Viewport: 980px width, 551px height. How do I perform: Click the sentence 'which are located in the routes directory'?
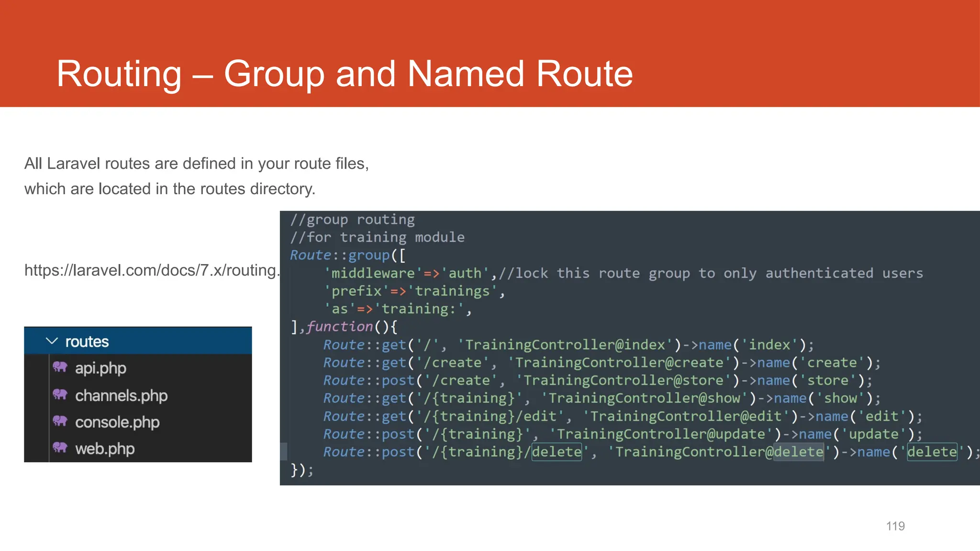pyautogui.click(x=170, y=189)
